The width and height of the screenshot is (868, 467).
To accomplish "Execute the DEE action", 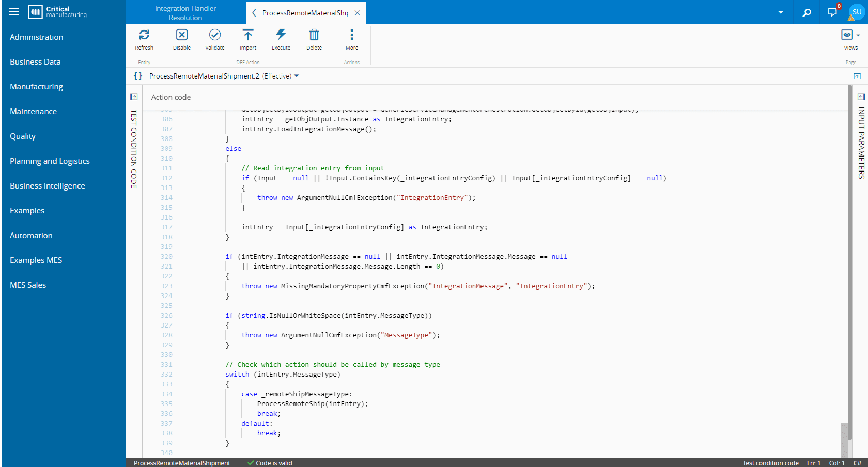I will tap(281, 35).
